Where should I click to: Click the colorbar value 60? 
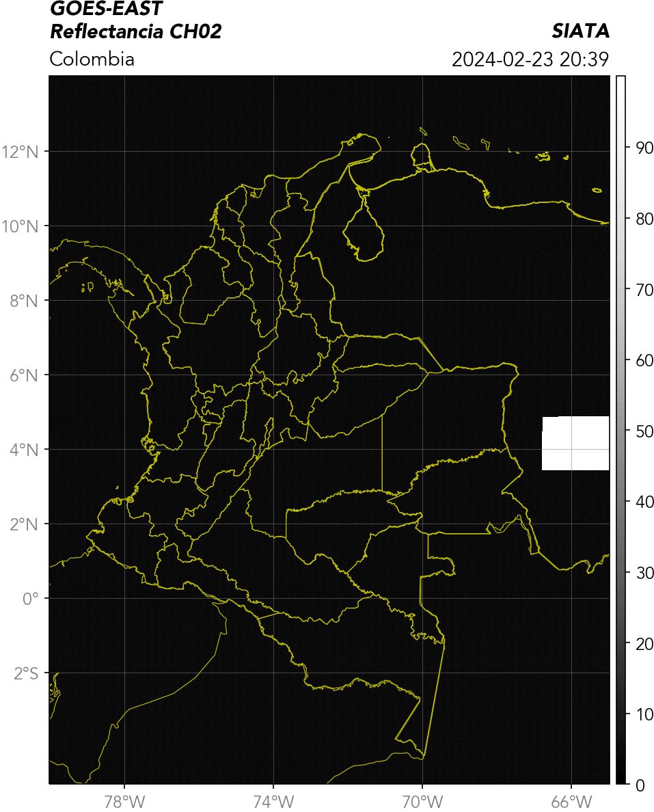pos(644,360)
